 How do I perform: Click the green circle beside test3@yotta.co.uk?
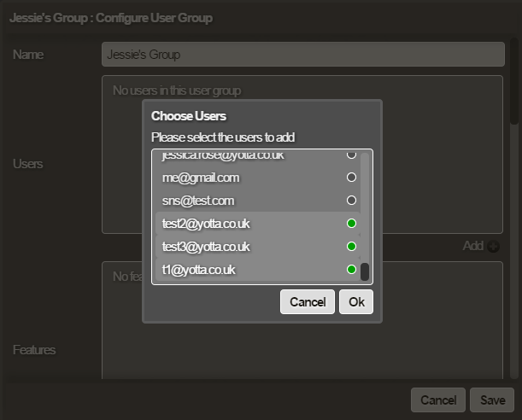(350, 247)
